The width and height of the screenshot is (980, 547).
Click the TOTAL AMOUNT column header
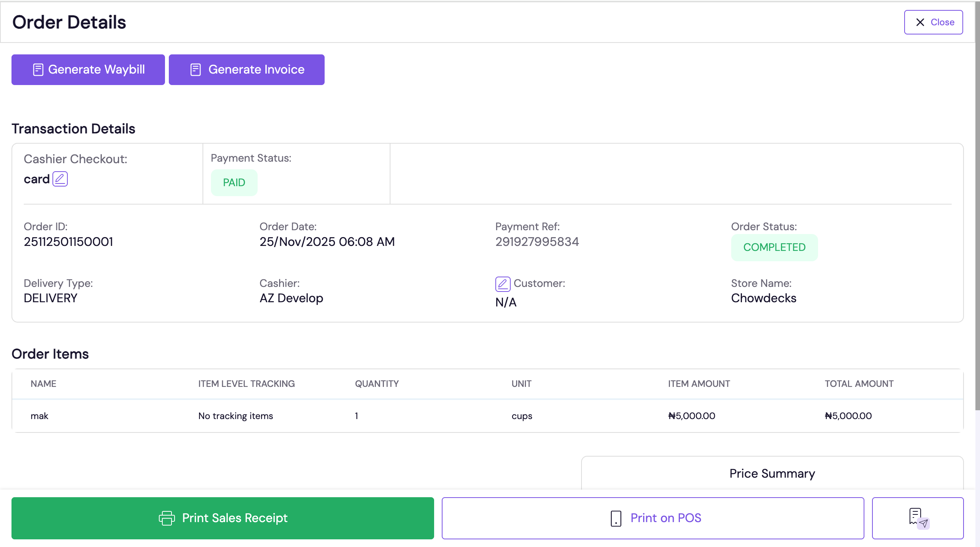[x=859, y=384]
